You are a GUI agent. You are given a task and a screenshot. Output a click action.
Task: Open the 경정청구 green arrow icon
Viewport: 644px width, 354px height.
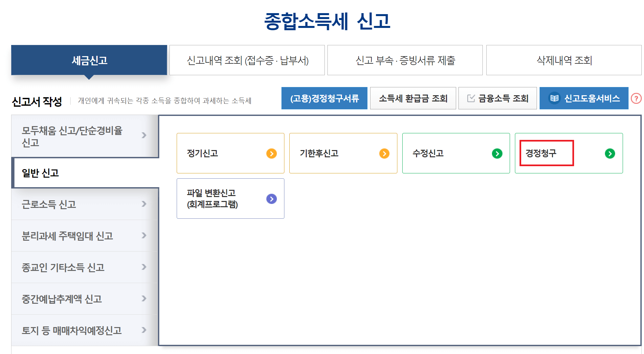(x=610, y=153)
